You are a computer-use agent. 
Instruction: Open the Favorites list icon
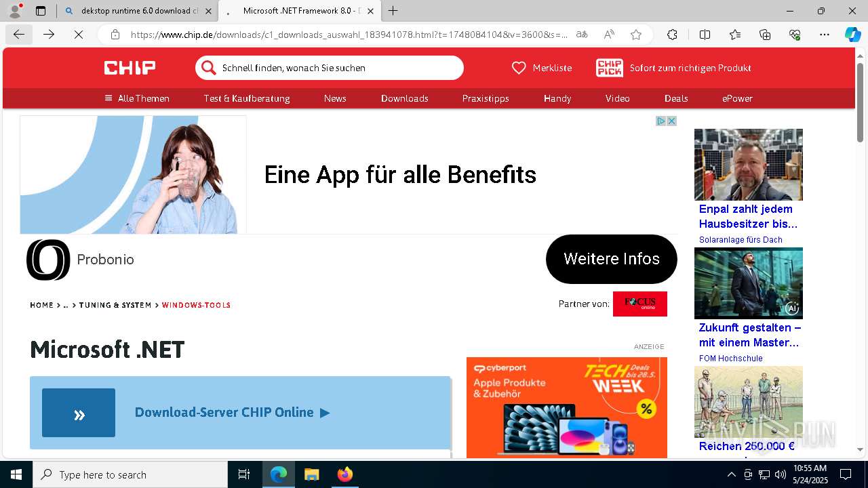click(735, 35)
